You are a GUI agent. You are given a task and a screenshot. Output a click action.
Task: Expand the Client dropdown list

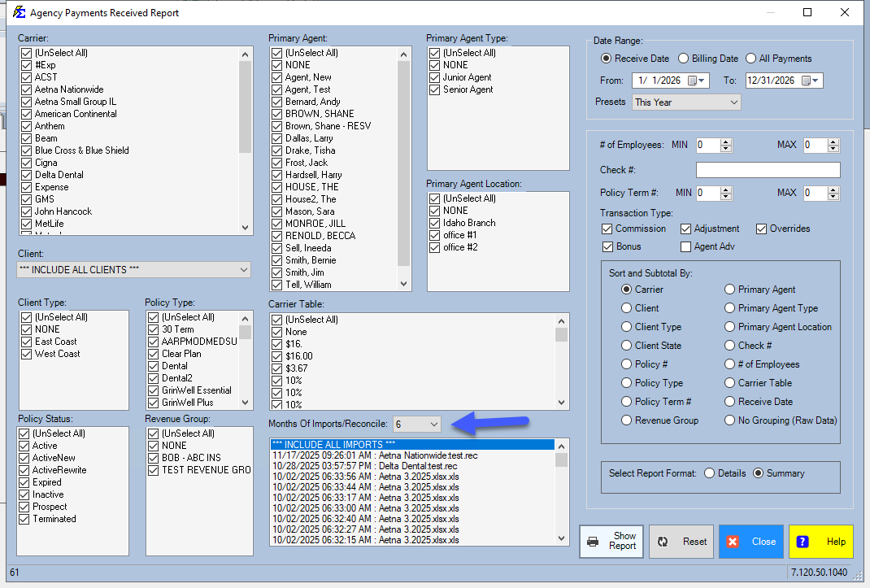245,269
